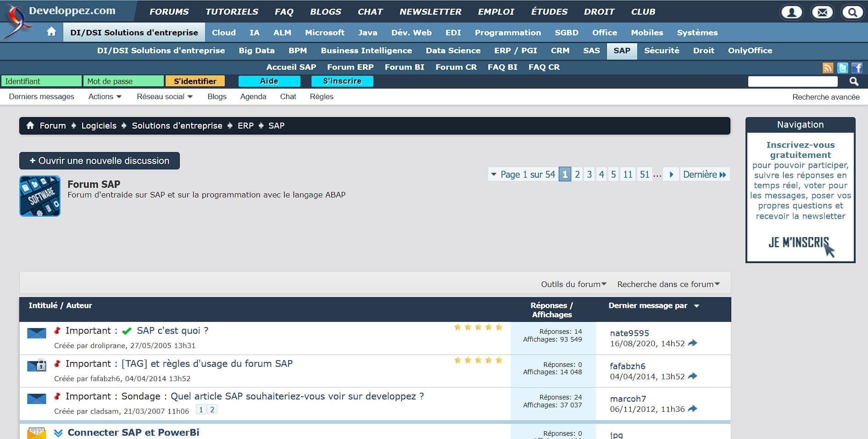The width and height of the screenshot is (868, 439).
Task: Click envelope icon of Sondage thread
Action: pos(36,399)
